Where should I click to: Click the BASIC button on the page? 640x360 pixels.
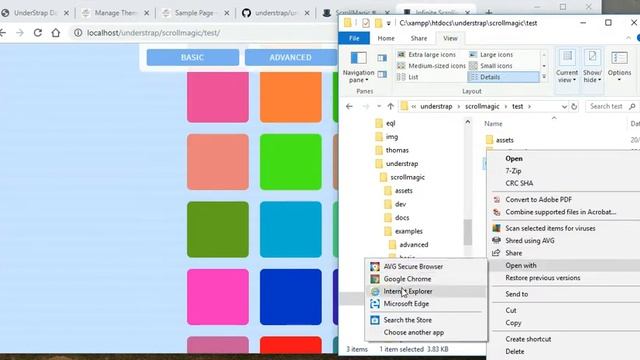(x=193, y=58)
